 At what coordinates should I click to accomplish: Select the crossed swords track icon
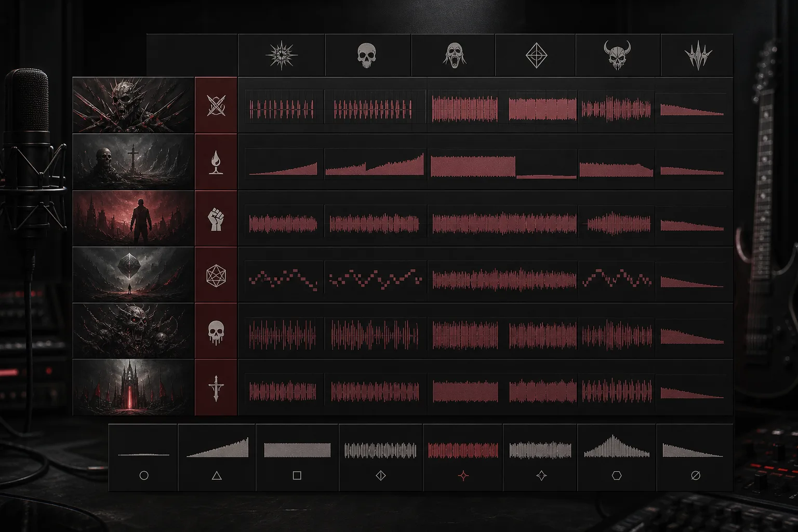(x=216, y=105)
